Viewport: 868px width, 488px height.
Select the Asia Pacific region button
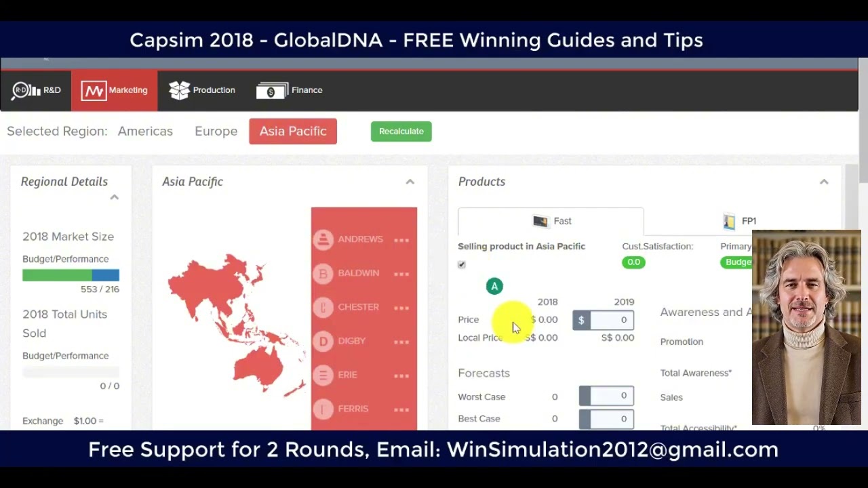pyautogui.click(x=293, y=131)
